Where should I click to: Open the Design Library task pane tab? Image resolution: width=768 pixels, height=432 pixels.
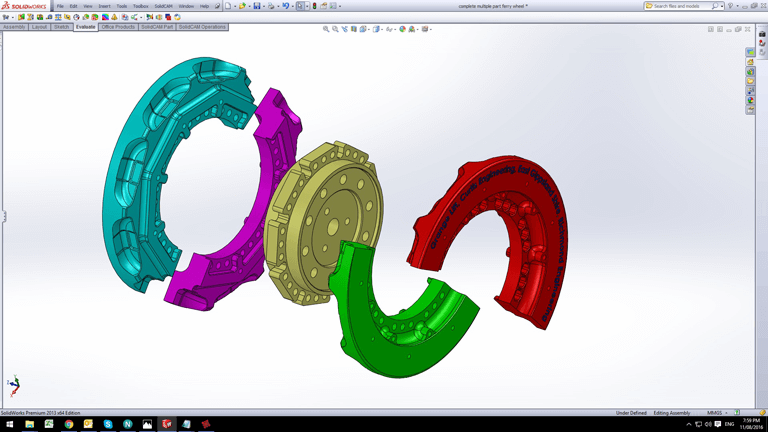[x=751, y=62]
